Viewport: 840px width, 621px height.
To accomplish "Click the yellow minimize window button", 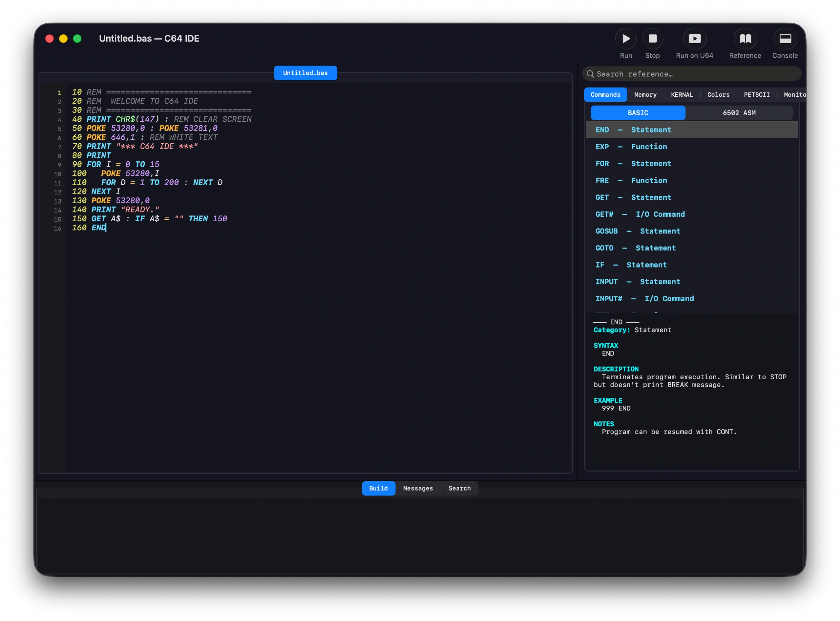I will point(63,39).
